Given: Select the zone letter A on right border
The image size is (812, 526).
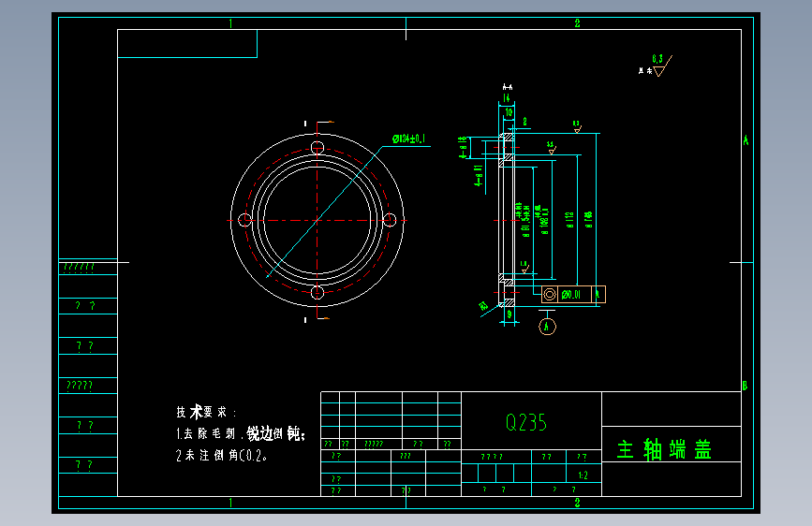Looking at the screenshot, I should coord(746,140).
